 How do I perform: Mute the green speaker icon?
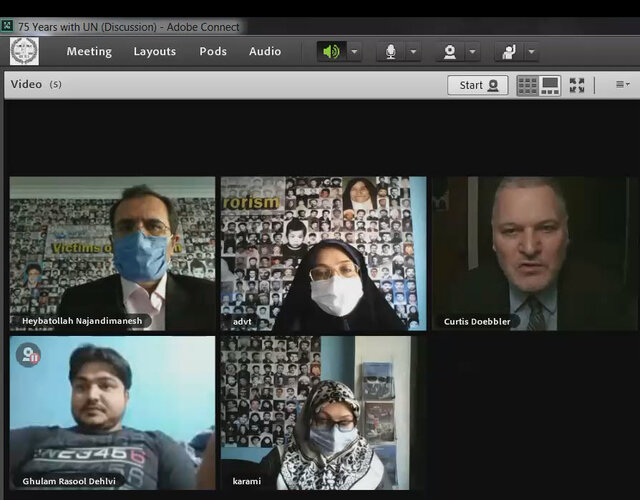(x=331, y=51)
